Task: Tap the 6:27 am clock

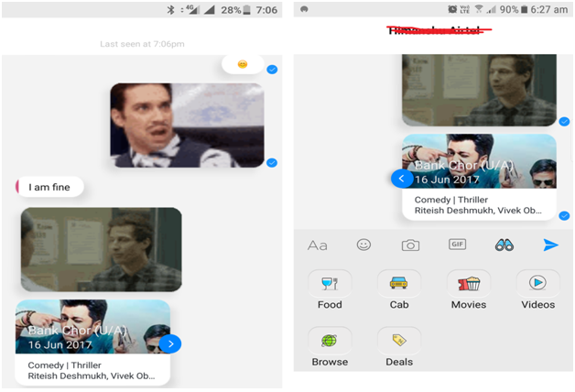Action: (549, 9)
